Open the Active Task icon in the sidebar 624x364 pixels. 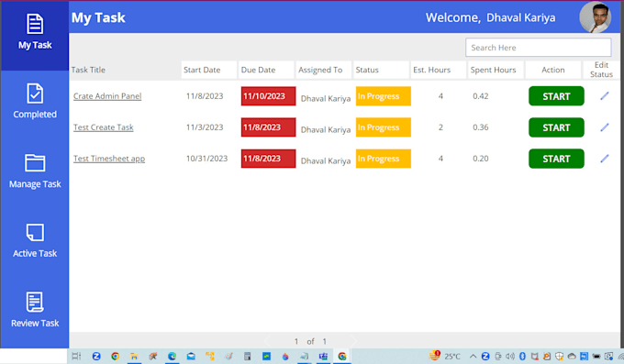coord(35,232)
